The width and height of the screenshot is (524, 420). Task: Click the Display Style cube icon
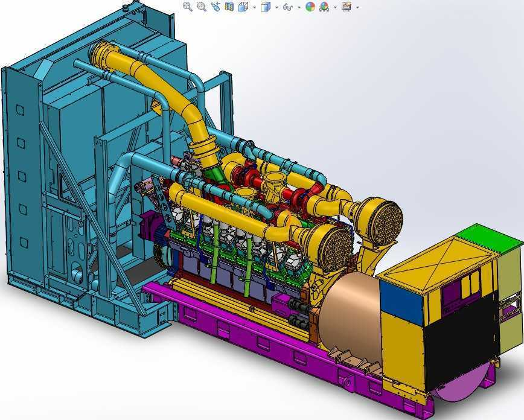tap(265, 7)
